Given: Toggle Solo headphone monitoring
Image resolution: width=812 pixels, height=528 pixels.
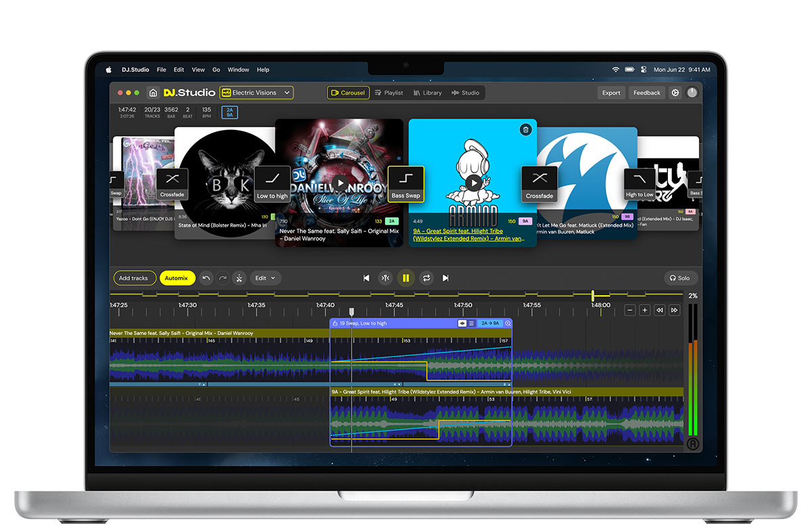Looking at the screenshot, I should tap(680, 278).
